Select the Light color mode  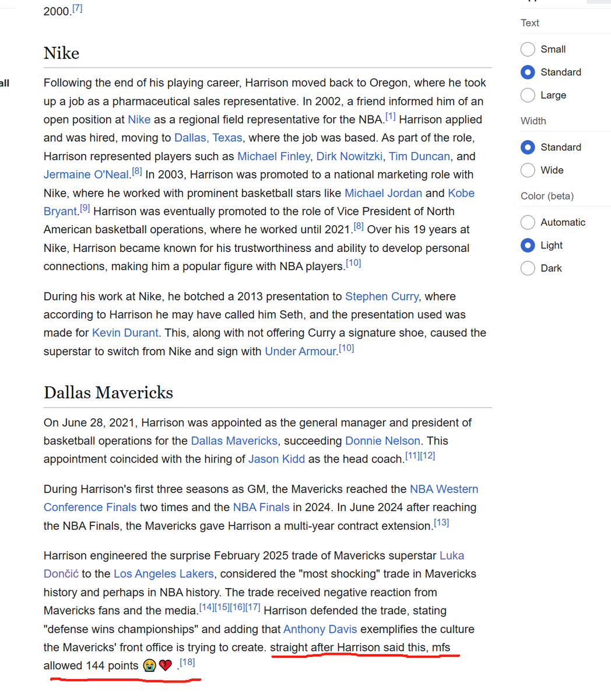tap(528, 245)
